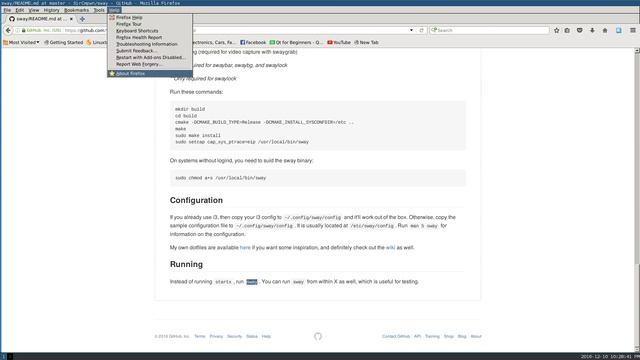
Task: Click the scrollbar up arrow
Action: [x=637, y=51]
